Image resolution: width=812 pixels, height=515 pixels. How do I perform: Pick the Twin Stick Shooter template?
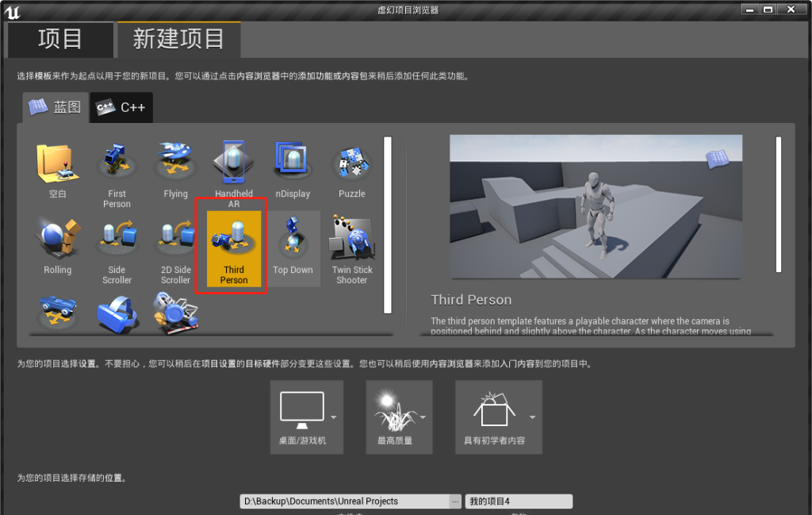coord(351,248)
